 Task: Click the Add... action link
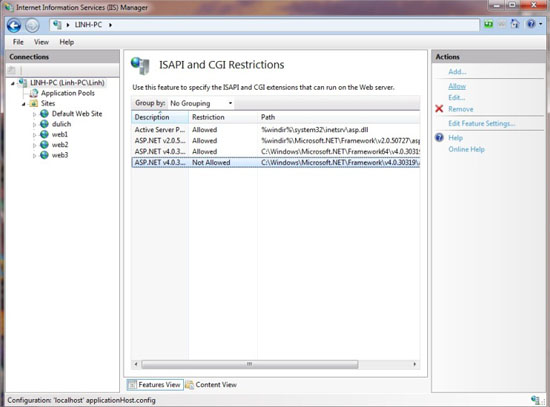457,72
